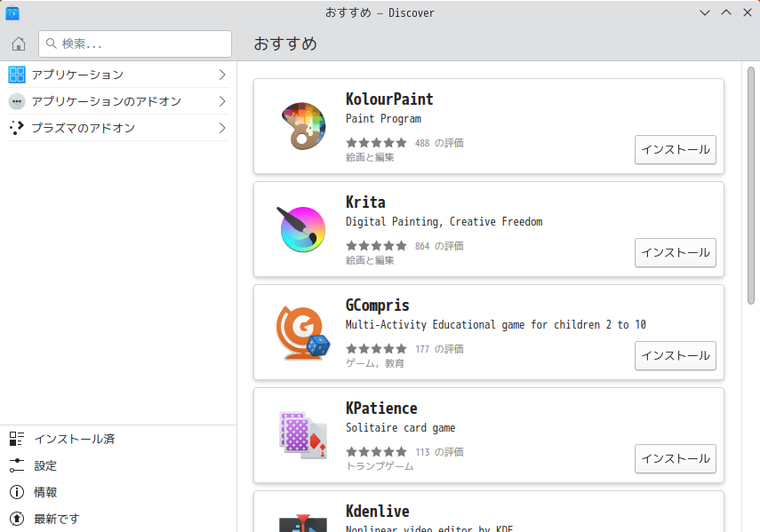
Task: Expand the プラズマのアドオン category chevron
Action: [x=222, y=129]
